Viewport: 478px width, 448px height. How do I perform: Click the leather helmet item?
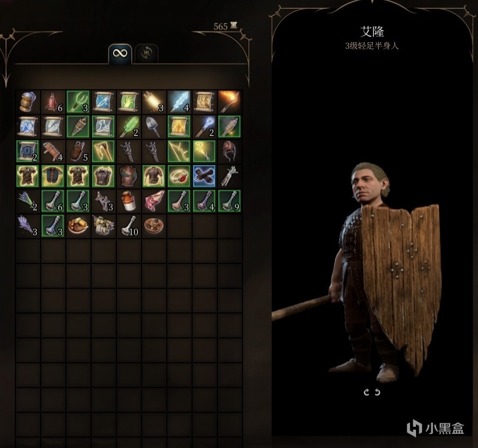tap(229, 152)
